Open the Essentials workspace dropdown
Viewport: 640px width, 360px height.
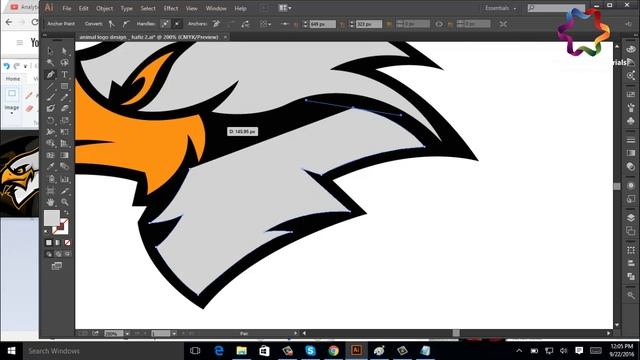(500, 8)
